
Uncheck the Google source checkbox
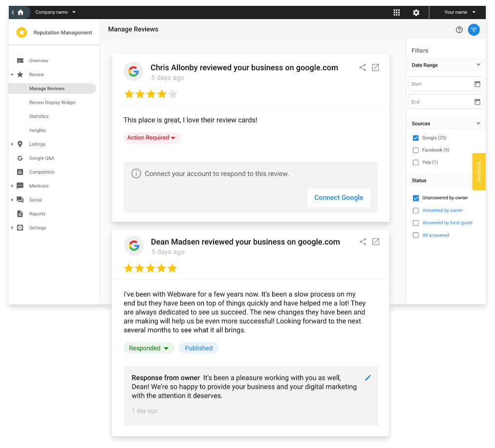point(416,138)
